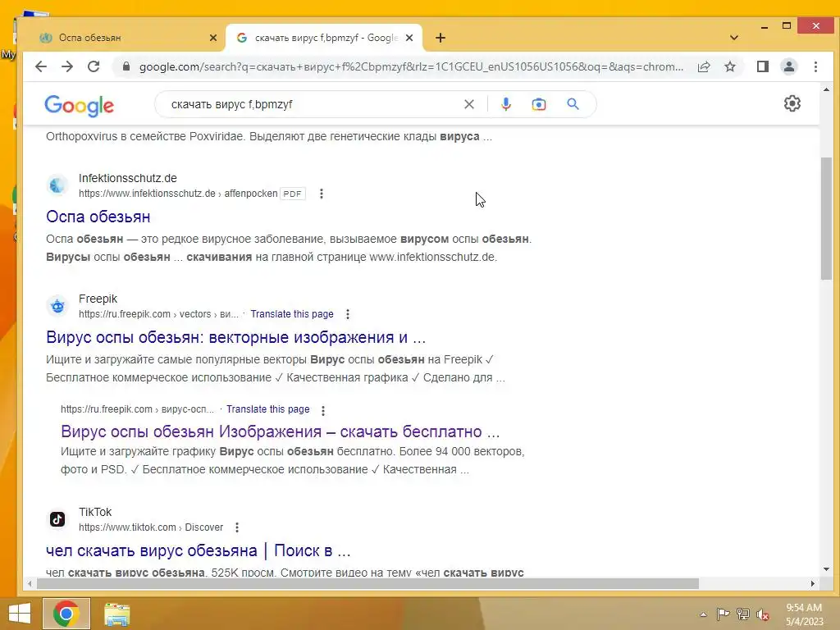The image size is (840, 630).
Task: Click the scroll left arrow
Action: click(x=30, y=583)
